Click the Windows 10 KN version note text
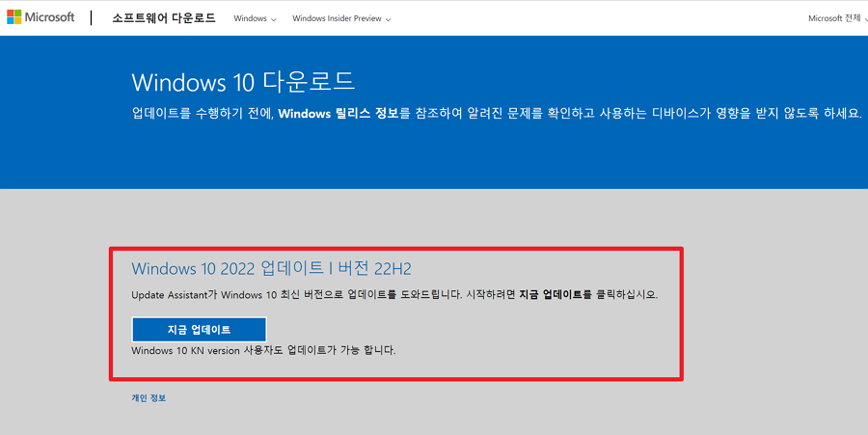Viewport: 868px width, 435px height. (263, 350)
